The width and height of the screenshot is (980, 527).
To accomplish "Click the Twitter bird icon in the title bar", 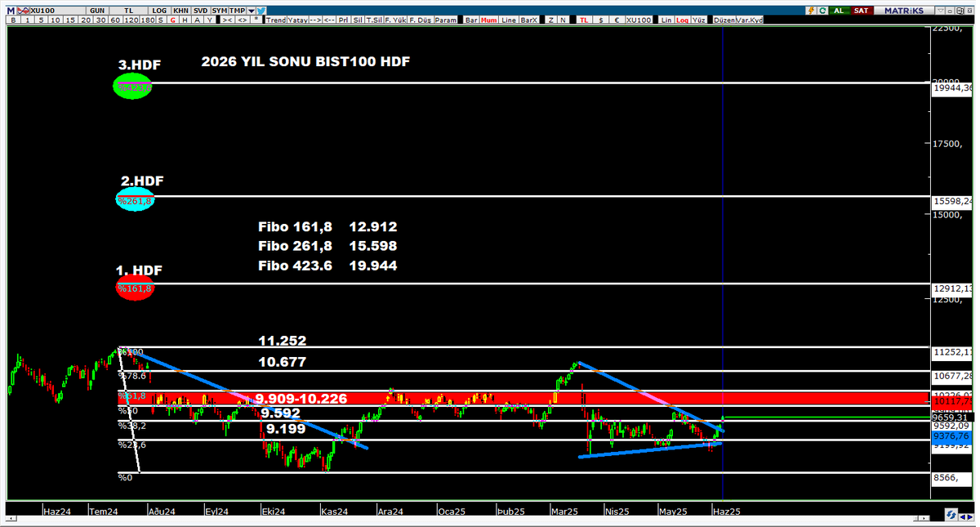I will coord(261,11).
